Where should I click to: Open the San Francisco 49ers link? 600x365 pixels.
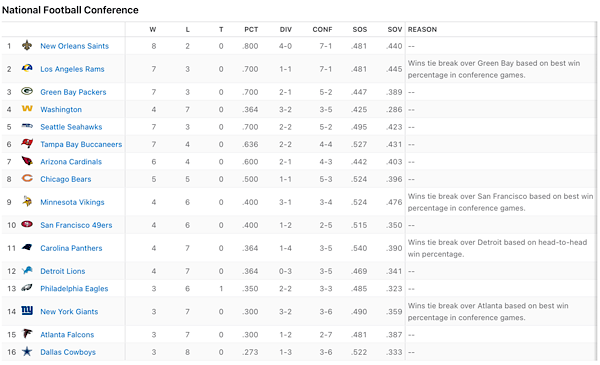(76, 225)
